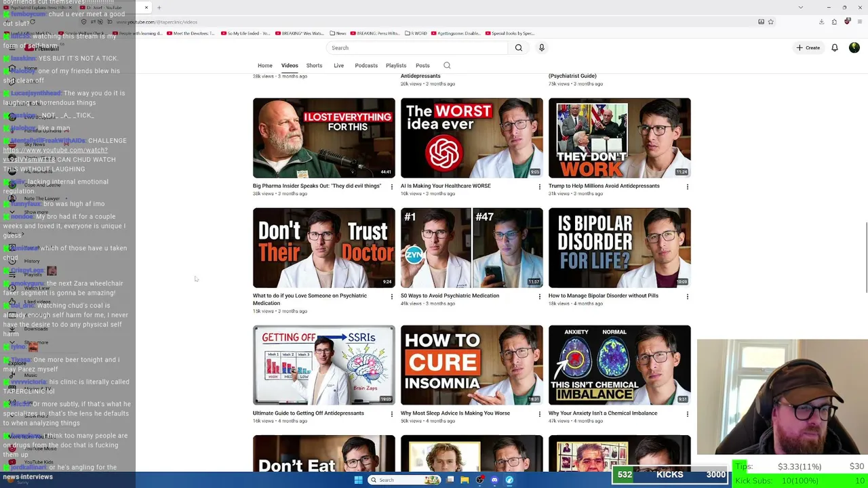
Task: Open options for AI Is Making Your Healthcare WORSE
Action: [540, 186]
